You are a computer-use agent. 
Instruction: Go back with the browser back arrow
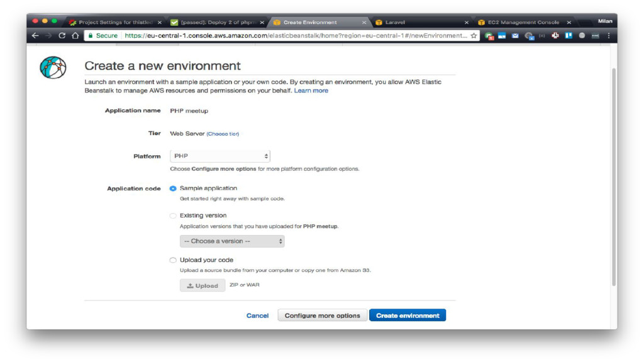point(35,36)
